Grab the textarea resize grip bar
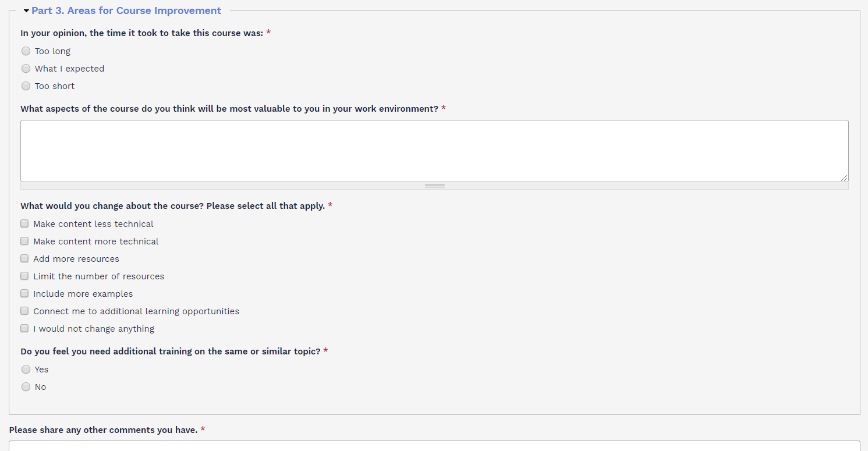Viewport: 868px width, 451px height. point(434,186)
